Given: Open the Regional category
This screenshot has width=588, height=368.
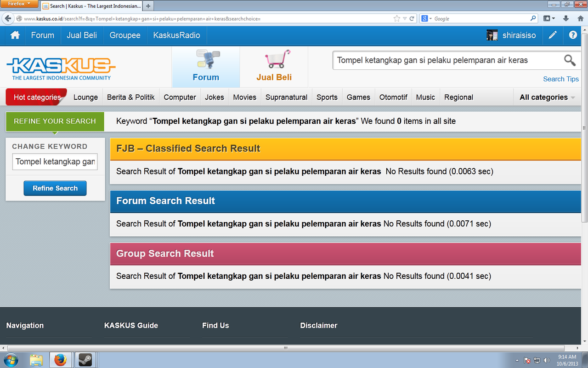Looking at the screenshot, I should click(459, 97).
